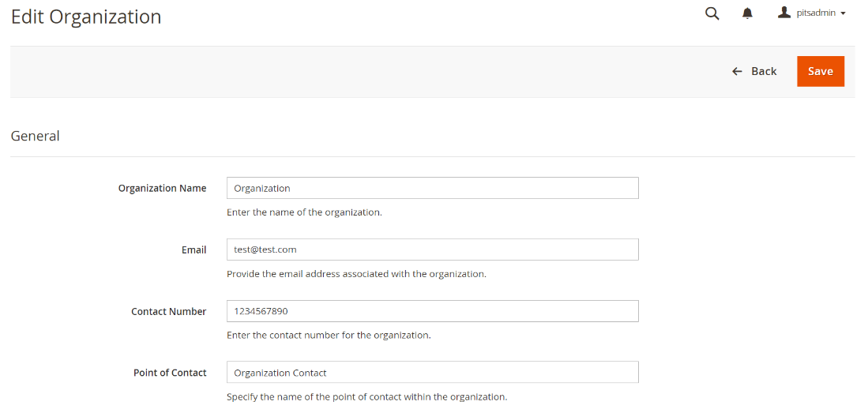868x409 pixels.
Task: Click the Email field label
Action: (194, 250)
